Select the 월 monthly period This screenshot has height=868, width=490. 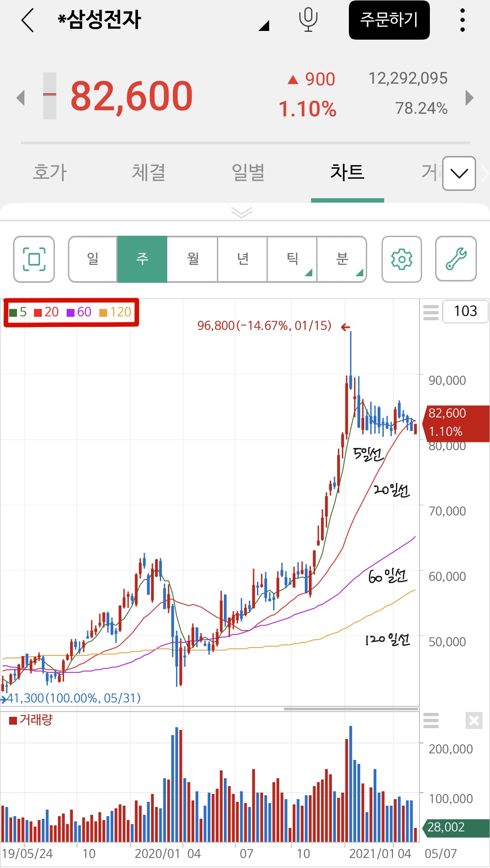(x=193, y=259)
